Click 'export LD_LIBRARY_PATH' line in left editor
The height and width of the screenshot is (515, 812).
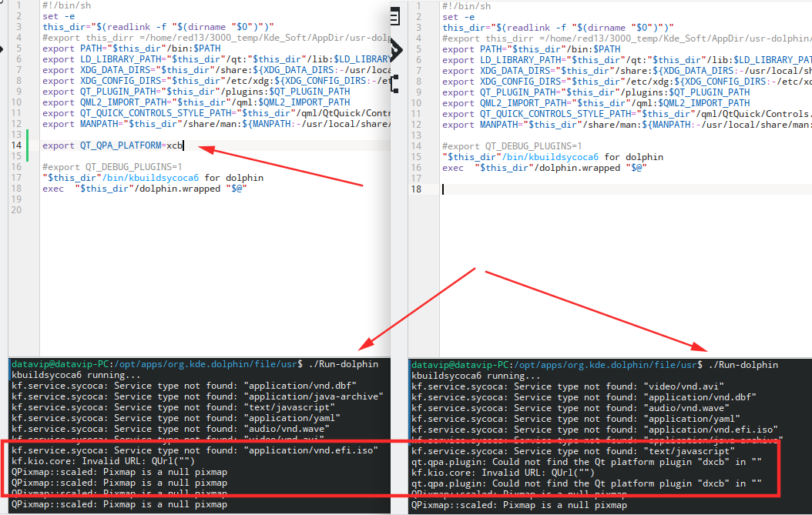[x=216, y=59]
